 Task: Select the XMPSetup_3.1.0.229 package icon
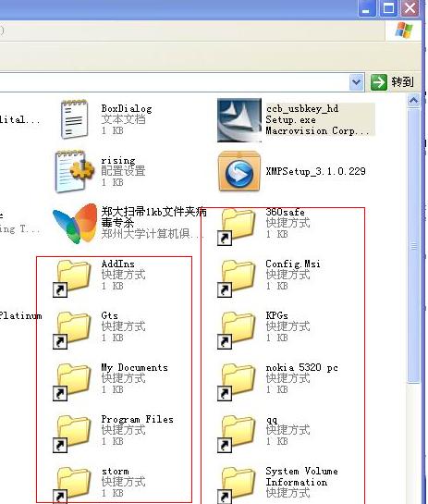pyautogui.click(x=239, y=171)
